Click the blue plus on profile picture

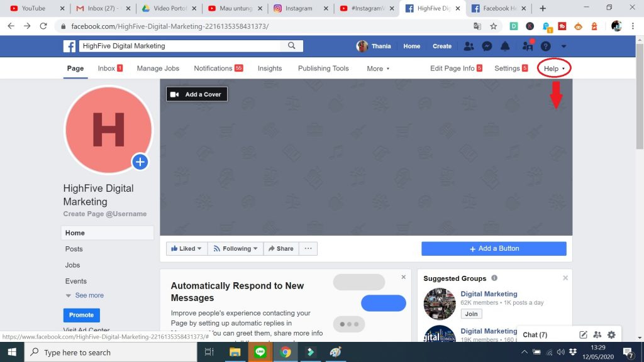140,162
